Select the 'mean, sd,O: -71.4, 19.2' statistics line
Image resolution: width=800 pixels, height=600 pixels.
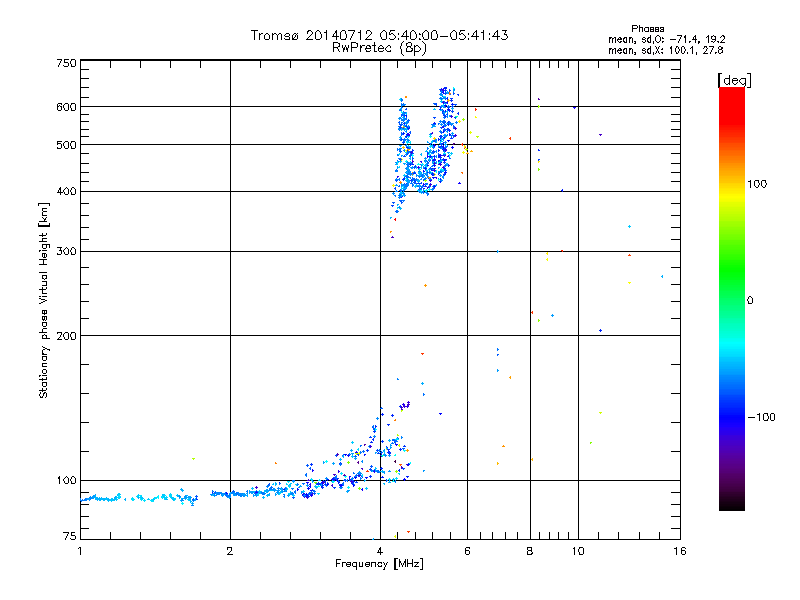pos(666,39)
